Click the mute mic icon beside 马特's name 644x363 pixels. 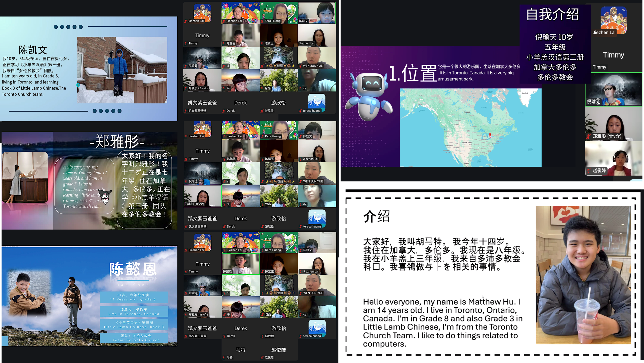pos(224,357)
